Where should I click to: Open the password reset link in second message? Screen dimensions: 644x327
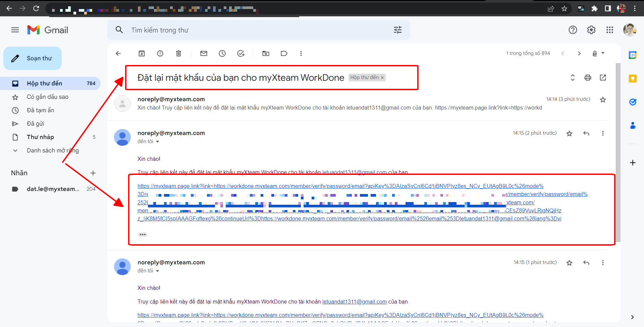[340, 186]
